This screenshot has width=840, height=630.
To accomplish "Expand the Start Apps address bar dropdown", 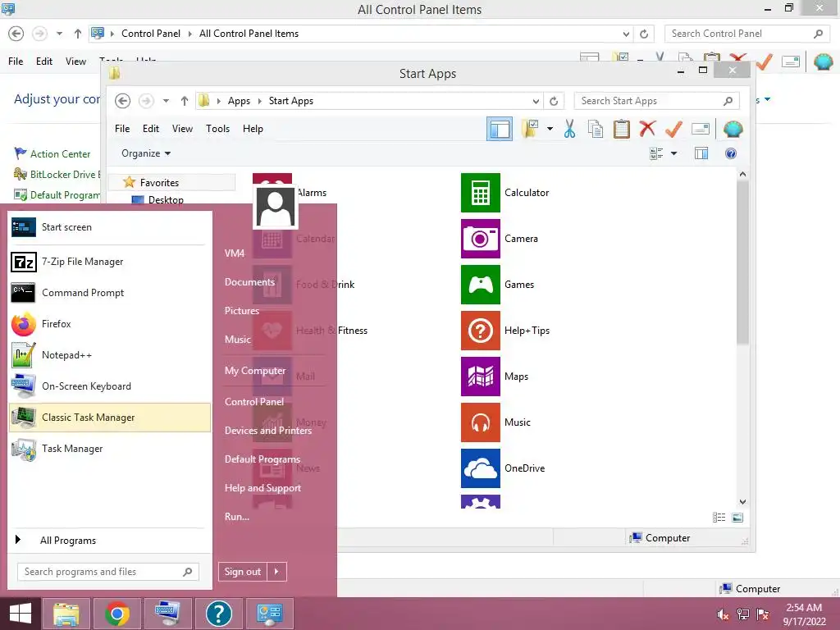I will (x=536, y=101).
